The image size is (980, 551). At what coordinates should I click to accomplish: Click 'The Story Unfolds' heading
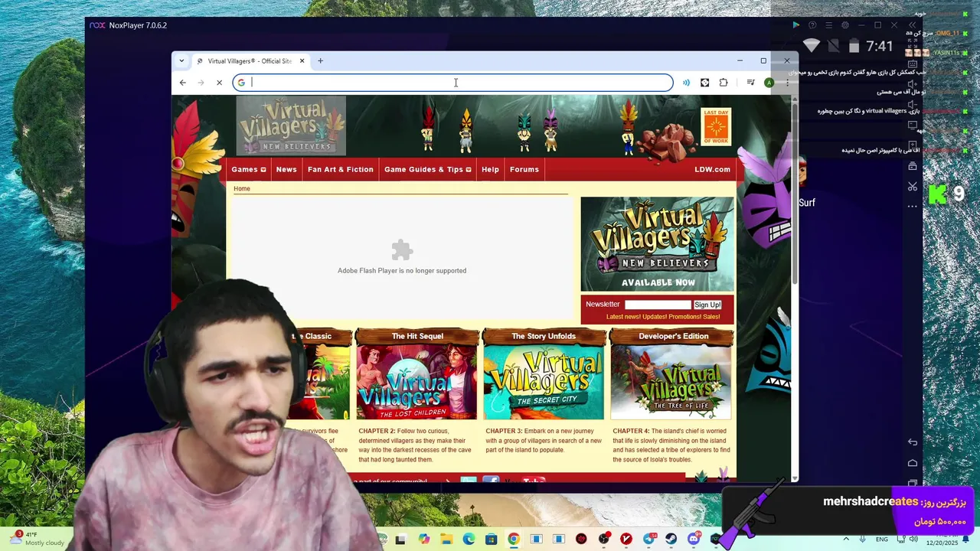point(544,336)
